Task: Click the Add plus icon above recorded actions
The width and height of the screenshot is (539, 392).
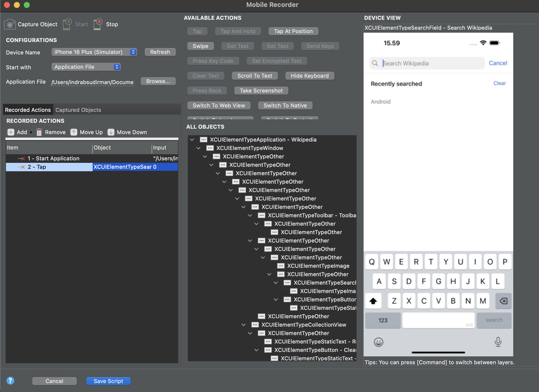Action: click(11, 132)
